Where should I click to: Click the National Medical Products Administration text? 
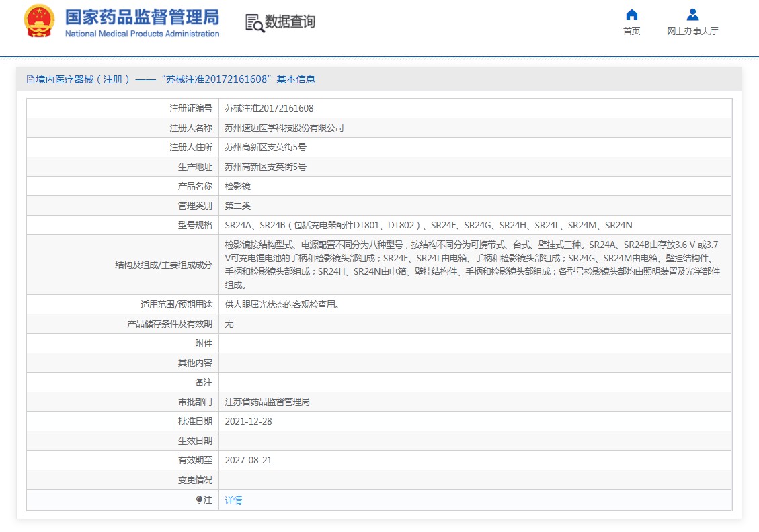(142, 34)
